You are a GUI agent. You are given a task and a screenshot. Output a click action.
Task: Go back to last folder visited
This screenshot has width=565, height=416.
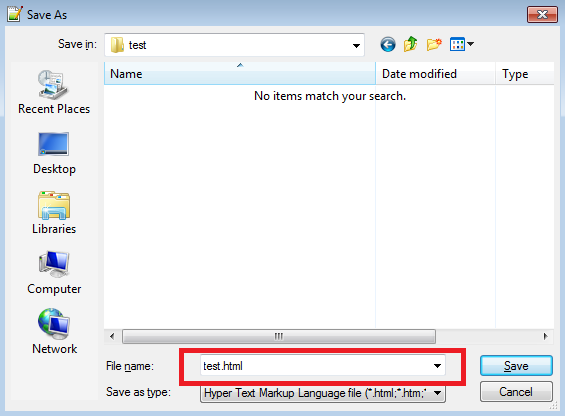(x=388, y=45)
